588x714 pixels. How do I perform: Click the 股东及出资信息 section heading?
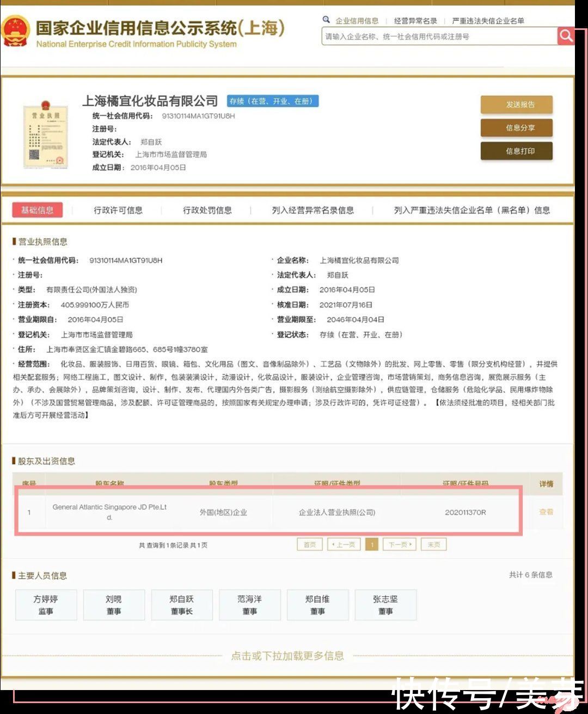46,461
